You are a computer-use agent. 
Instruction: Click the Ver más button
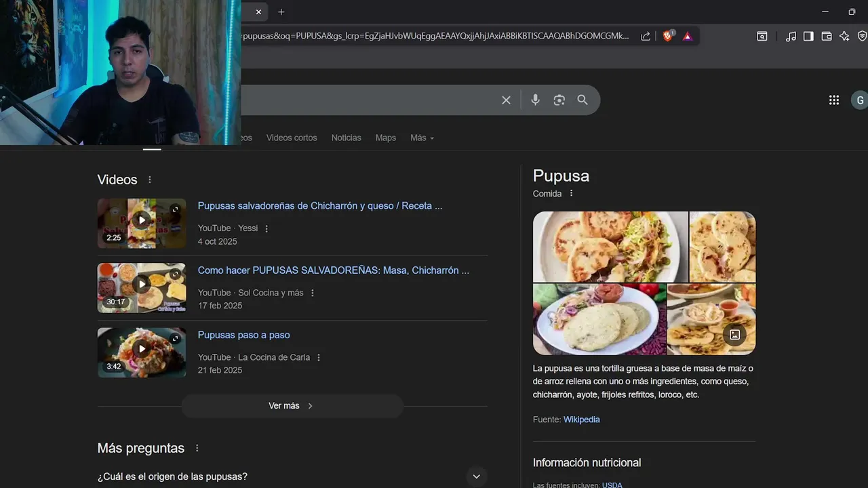[x=292, y=406]
